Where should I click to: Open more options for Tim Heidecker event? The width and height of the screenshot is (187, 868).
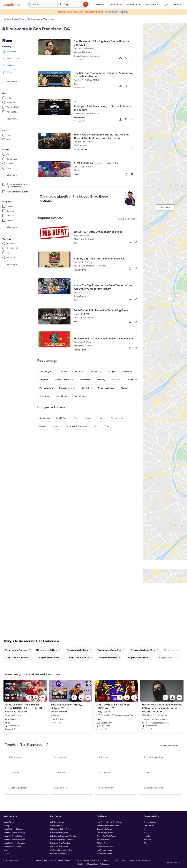point(132,58)
